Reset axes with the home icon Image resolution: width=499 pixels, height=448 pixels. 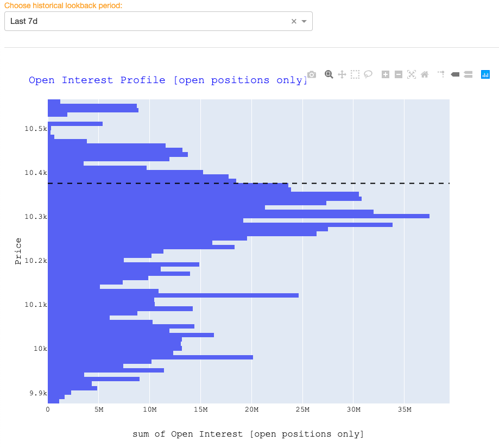[x=425, y=74]
